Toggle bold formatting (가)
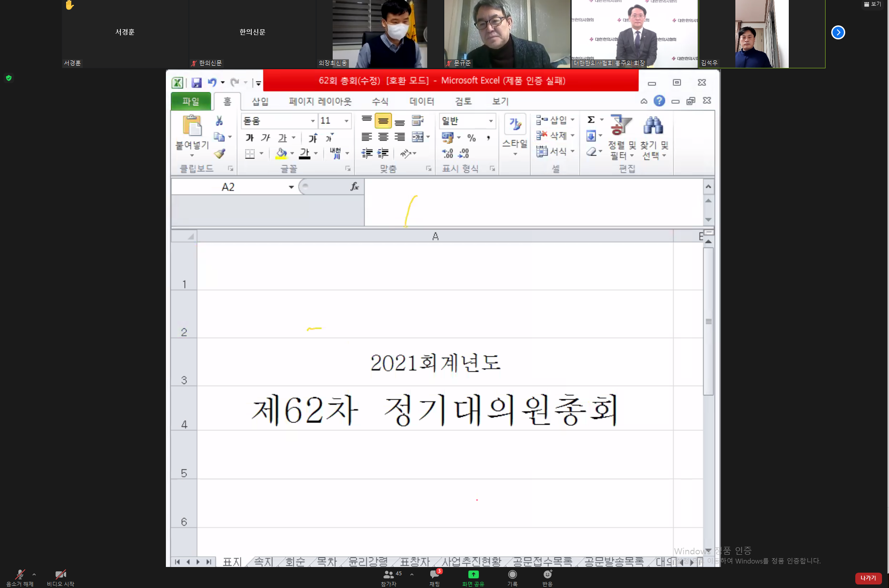The width and height of the screenshot is (889, 588). 249,137
